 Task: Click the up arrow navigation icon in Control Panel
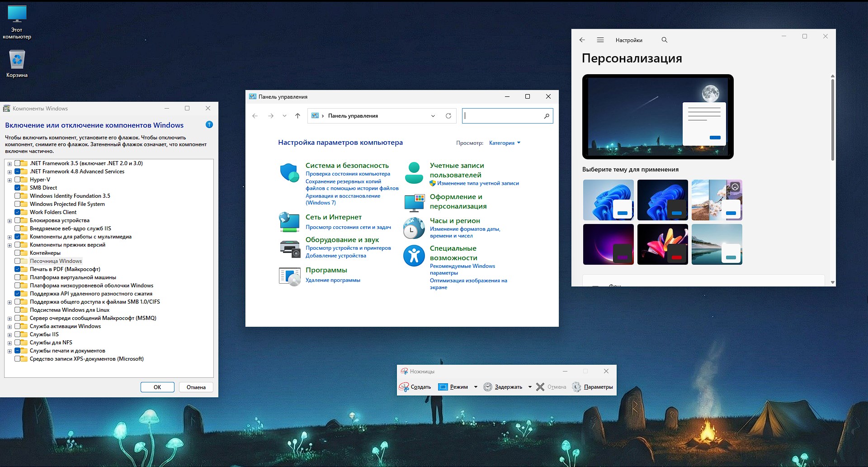click(297, 116)
